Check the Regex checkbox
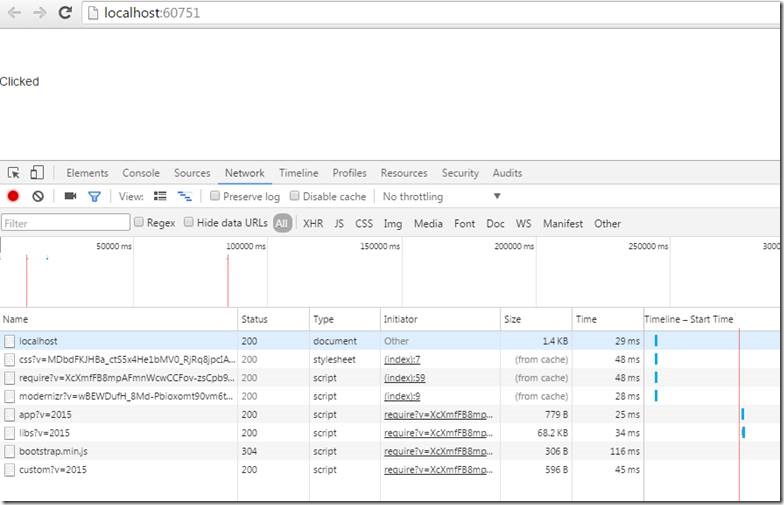Screen dimensions: 784x505 [x=139, y=222]
